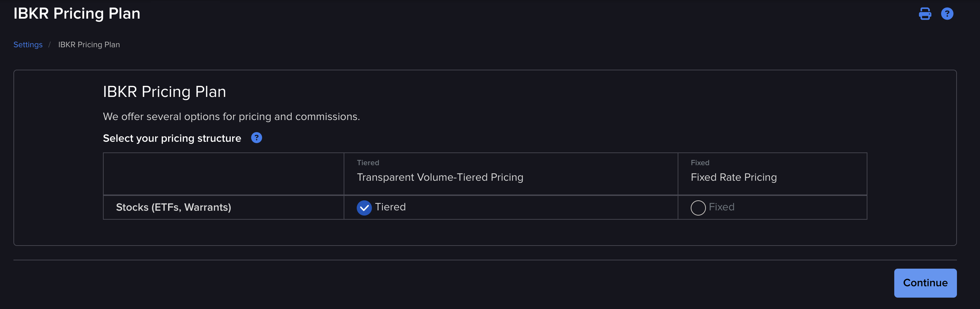
Task: Click Transparent Volume-Tiered Pricing column header
Action: click(440, 177)
